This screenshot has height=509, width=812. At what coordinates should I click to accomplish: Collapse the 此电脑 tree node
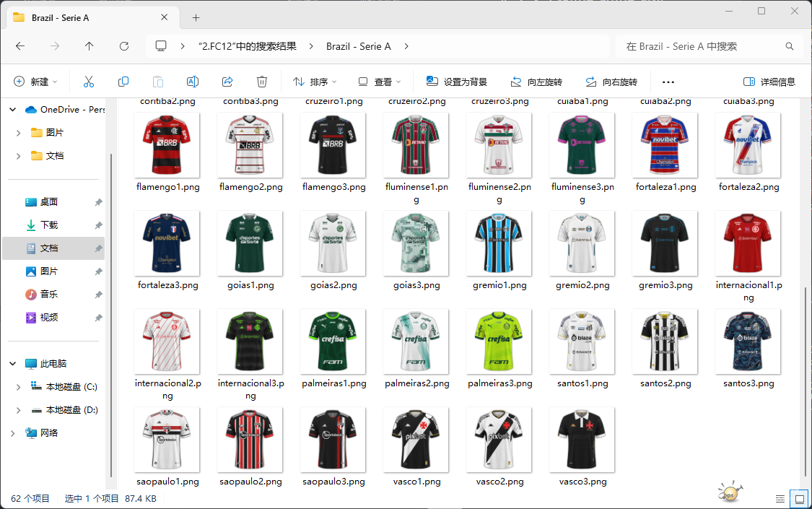(x=12, y=363)
